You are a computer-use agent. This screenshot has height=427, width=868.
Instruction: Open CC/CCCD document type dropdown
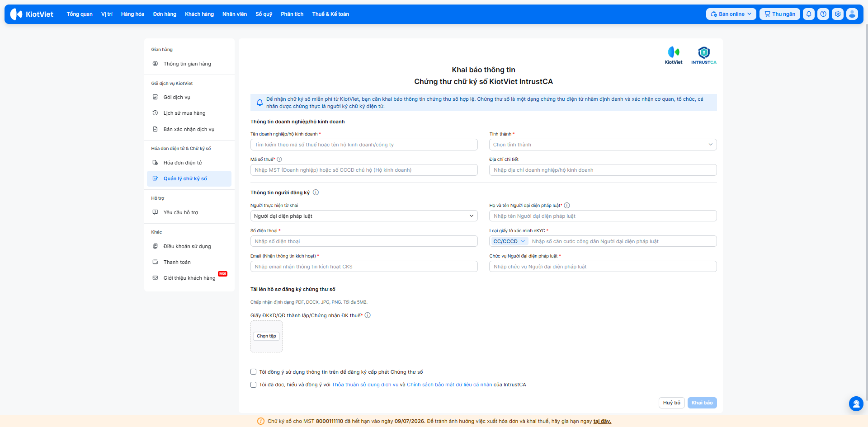[509, 241]
